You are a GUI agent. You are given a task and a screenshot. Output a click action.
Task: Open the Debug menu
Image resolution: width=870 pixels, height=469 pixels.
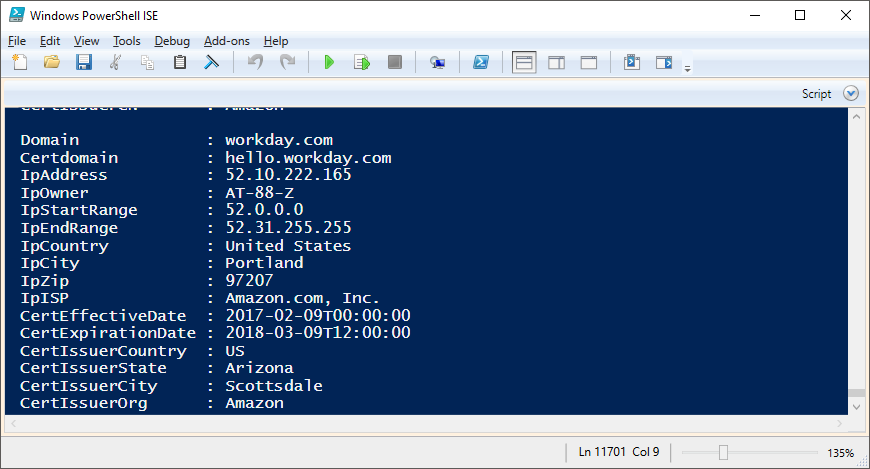pyautogui.click(x=172, y=41)
